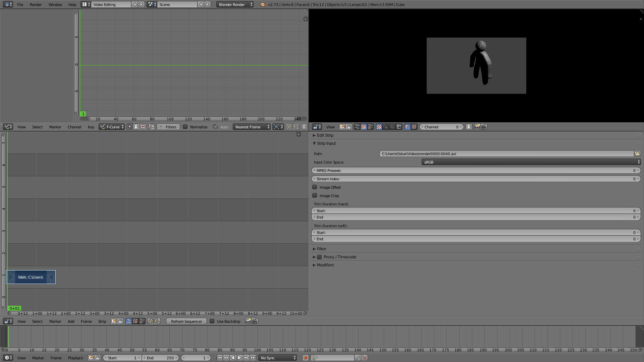Click the browse folder icon next to Path
The height and width of the screenshot is (362, 644).
point(637,154)
